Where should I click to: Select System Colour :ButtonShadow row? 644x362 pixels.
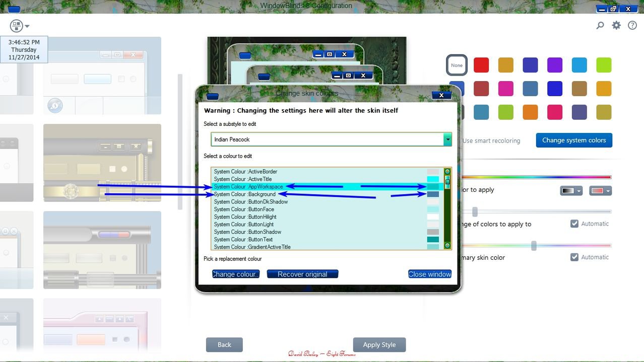coord(327,232)
